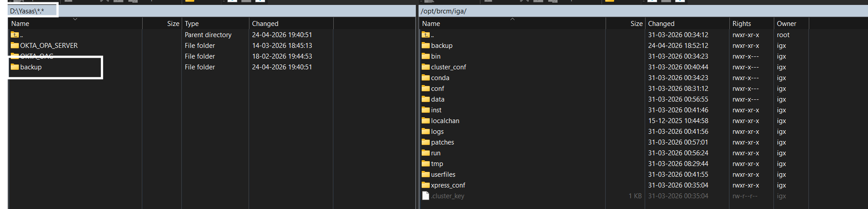Viewport: 868px width, 209px height.
Task: Select the conda folder in remote pane
Action: pos(440,78)
